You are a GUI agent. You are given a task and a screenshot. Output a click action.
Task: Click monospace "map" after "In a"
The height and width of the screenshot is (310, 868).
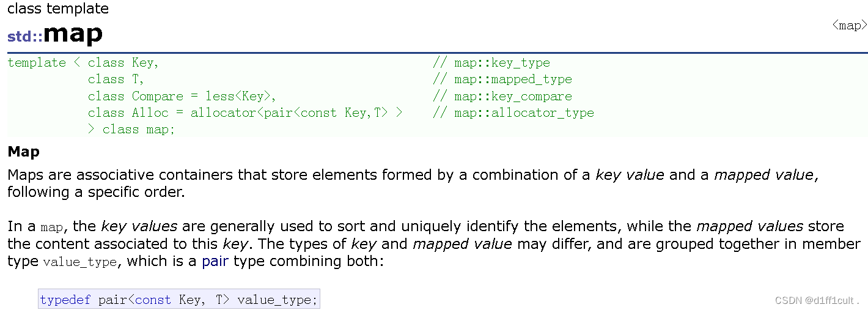pyautogui.click(x=52, y=227)
